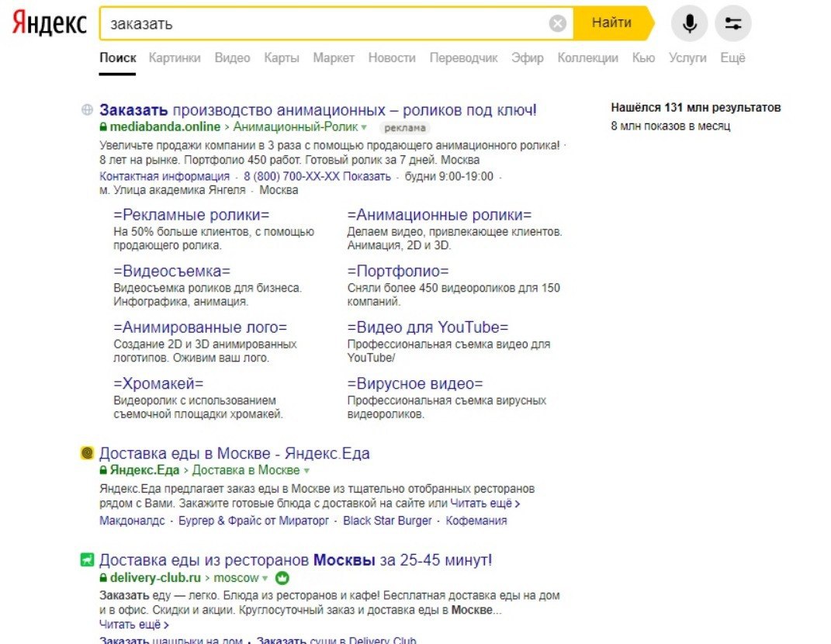Click the green verified badge next to delivery-club.ru
Image resolution: width=831 pixels, height=644 pixels.
282,578
